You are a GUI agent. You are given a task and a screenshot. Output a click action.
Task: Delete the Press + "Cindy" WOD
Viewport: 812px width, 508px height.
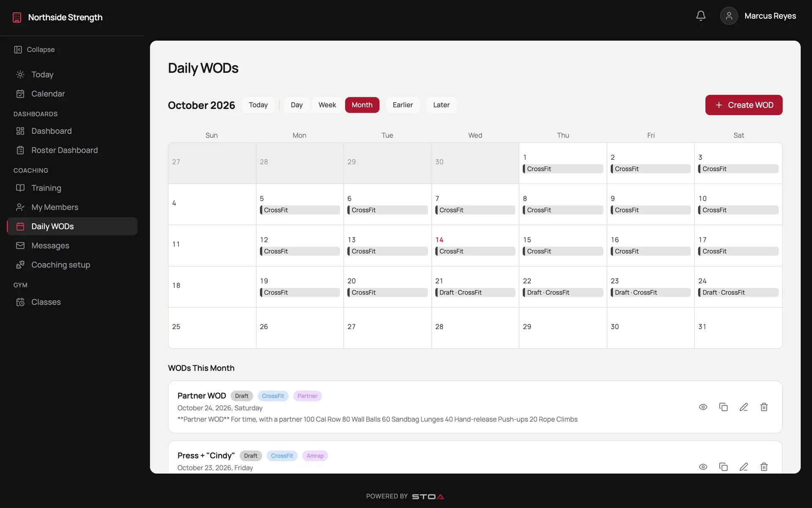[764, 467]
